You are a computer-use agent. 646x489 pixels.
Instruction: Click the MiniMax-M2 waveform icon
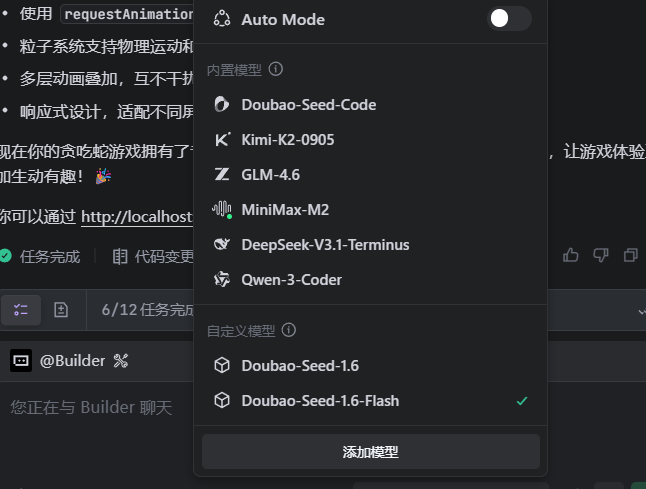coord(222,210)
